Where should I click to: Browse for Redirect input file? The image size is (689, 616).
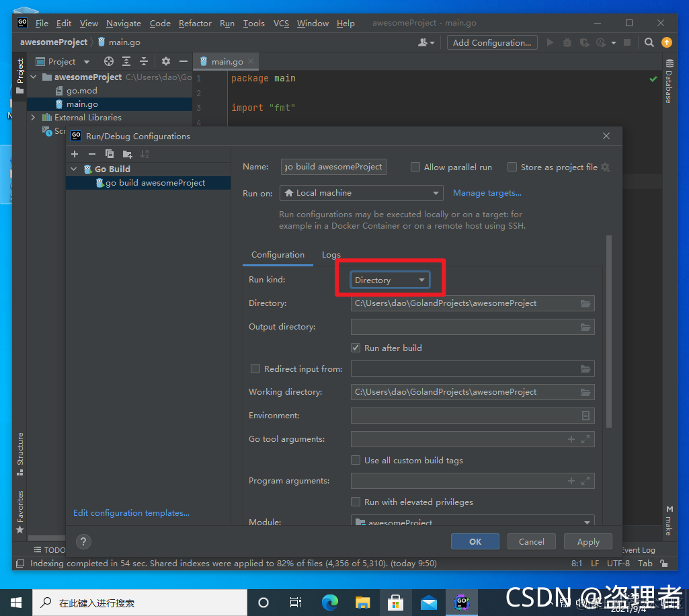coord(585,369)
